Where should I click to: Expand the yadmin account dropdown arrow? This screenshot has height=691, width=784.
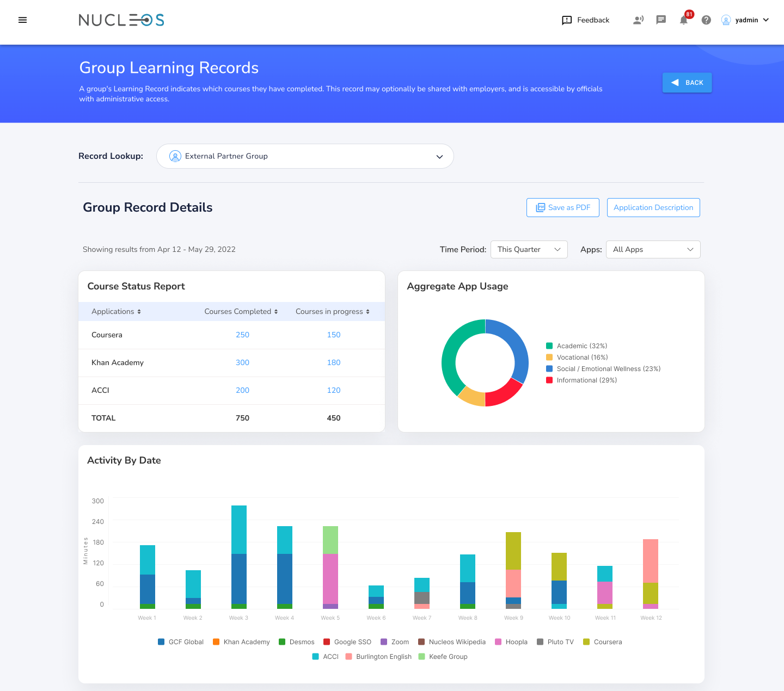pos(766,20)
